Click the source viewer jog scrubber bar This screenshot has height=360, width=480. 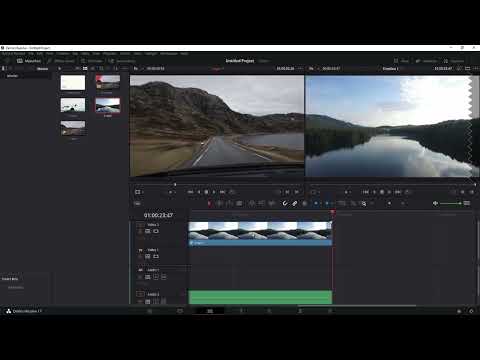coord(217,184)
